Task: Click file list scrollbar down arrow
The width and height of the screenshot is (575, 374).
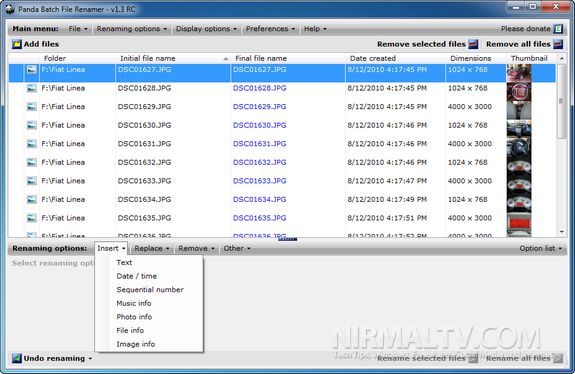Action: [561, 232]
